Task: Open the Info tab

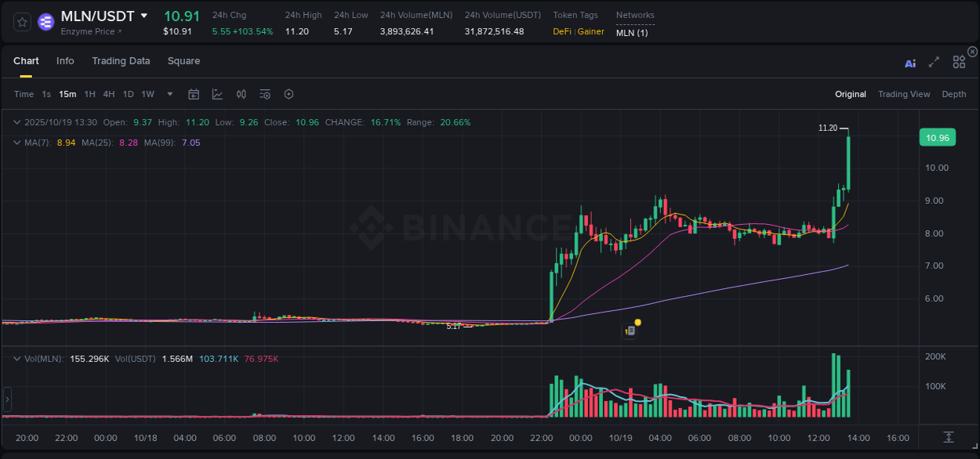Action: click(65, 61)
